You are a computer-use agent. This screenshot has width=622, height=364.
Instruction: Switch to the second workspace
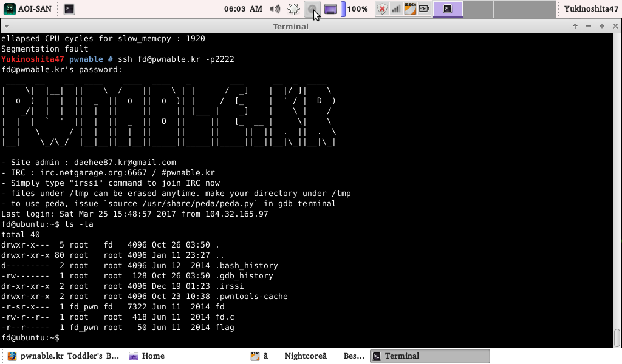479,8
